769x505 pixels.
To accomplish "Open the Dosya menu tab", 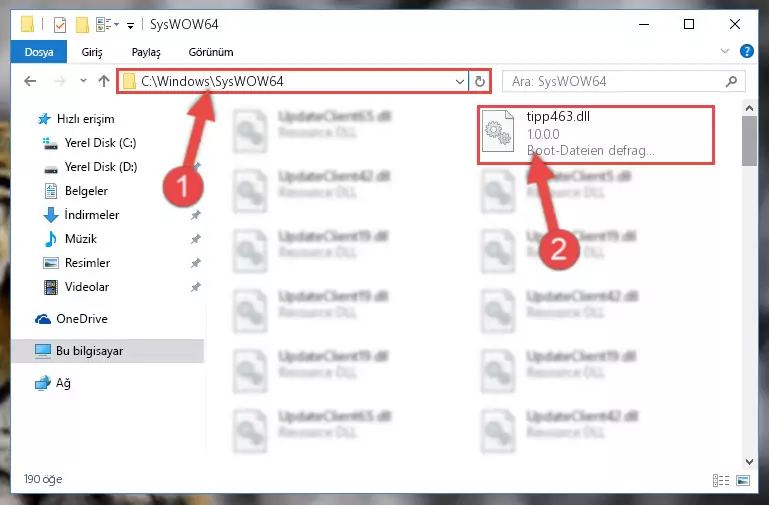I will [39, 52].
